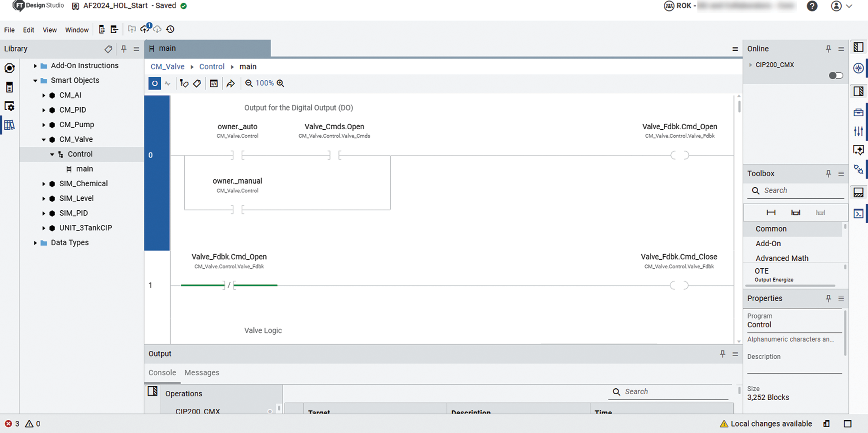Toggle the right dock panel layout icon
Viewport: 868px width, 433px height.
click(x=858, y=91)
